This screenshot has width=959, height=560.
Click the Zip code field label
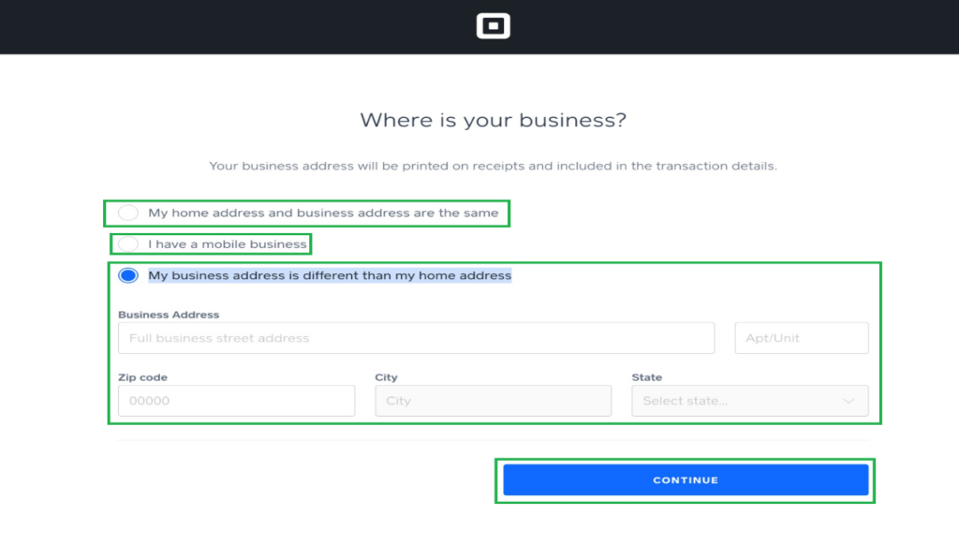(142, 377)
